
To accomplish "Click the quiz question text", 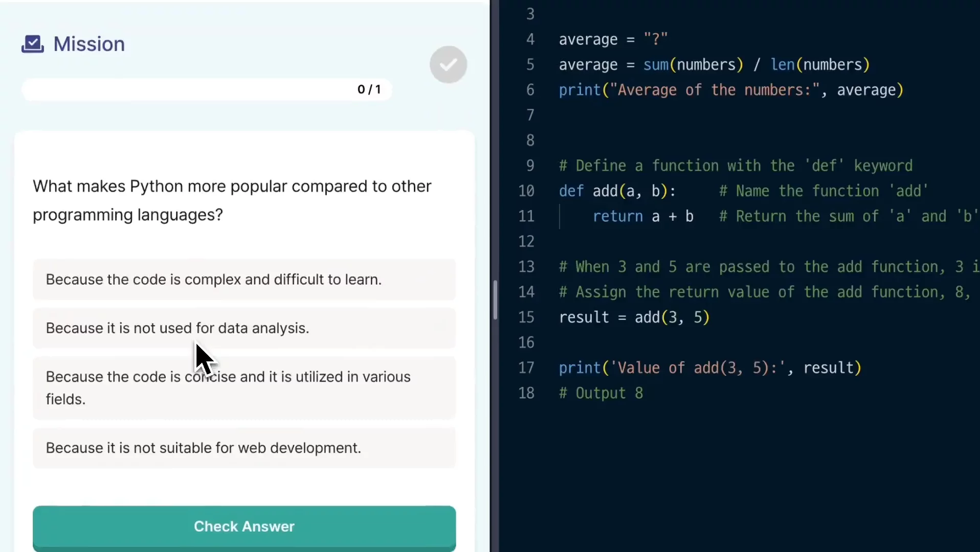I will pos(231,200).
